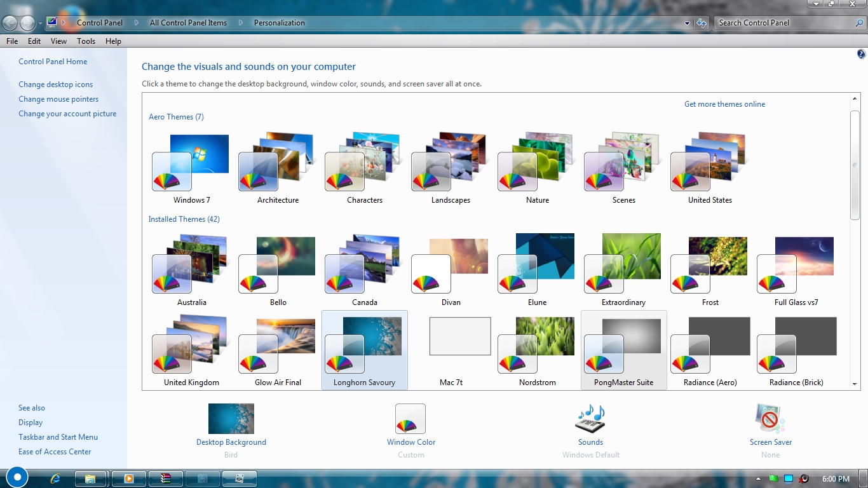The image size is (868, 488).
Task: Select the Nordstrom theme
Action: coord(537,350)
